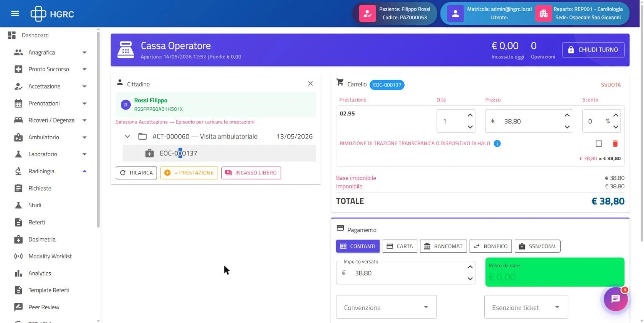Close the Cittadino panel
This screenshot has height=323, width=644.
[310, 83]
